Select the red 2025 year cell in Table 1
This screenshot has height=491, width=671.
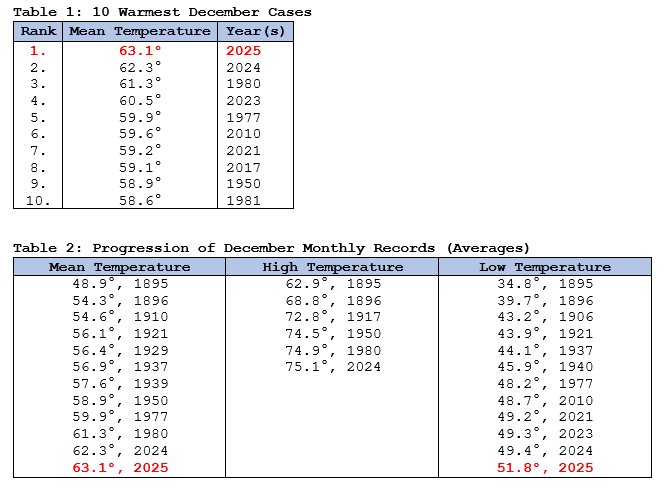pyautogui.click(x=243, y=50)
